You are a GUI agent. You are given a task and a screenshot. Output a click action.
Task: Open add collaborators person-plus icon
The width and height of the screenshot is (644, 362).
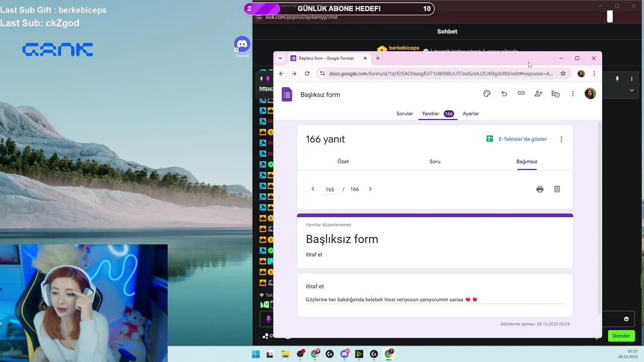(x=538, y=94)
